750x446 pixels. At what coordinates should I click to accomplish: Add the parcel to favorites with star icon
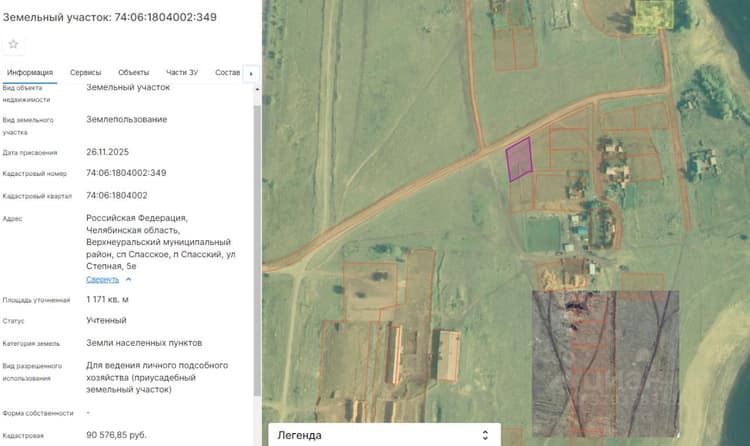(13, 45)
